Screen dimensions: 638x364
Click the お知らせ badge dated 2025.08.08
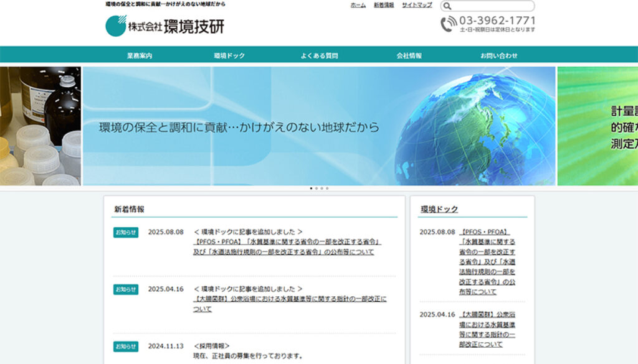126,232
